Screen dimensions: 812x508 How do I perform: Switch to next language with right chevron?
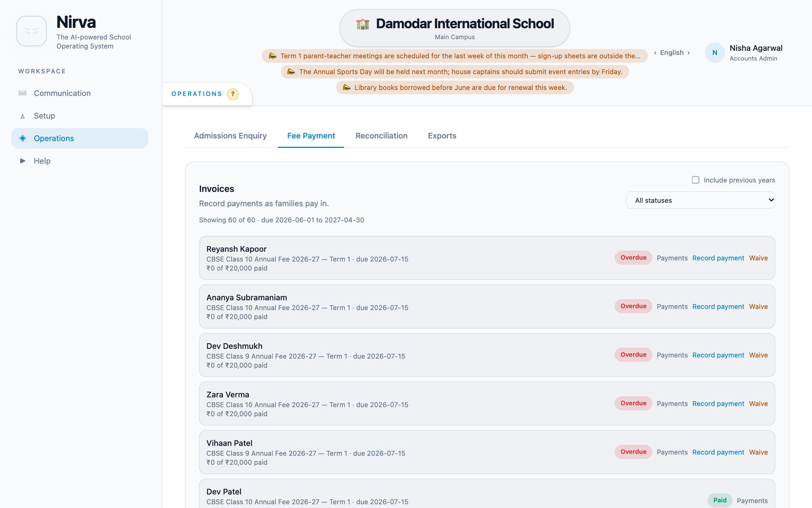point(688,53)
